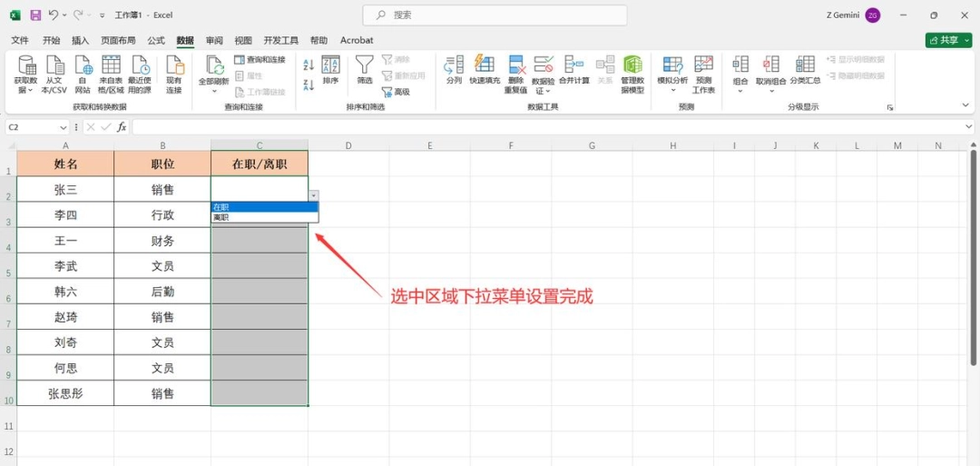Open the Acrobat ribbon tab

[357, 40]
